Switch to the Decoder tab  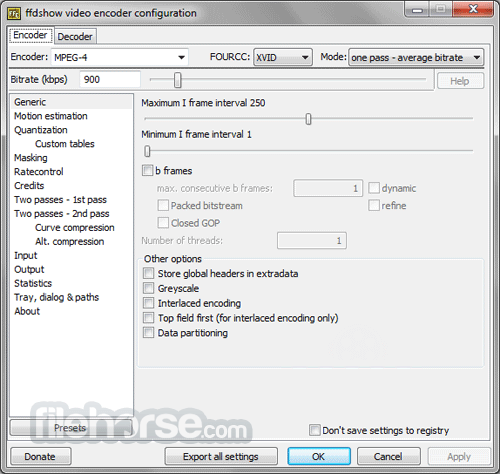click(x=75, y=36)
